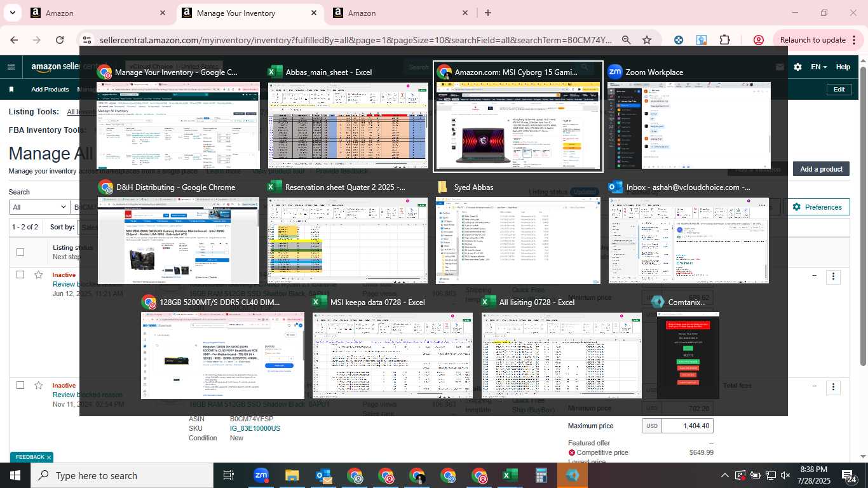Open Seller Central settings gear
868x488 pixels.
coord(797,67)
